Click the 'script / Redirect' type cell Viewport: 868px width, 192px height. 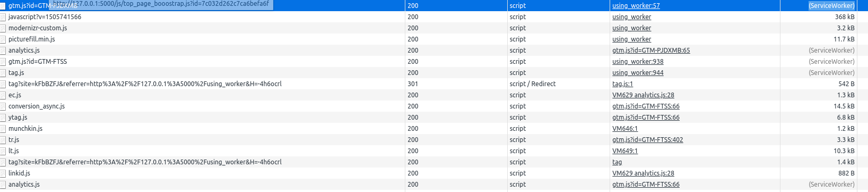tap(533, 84)
